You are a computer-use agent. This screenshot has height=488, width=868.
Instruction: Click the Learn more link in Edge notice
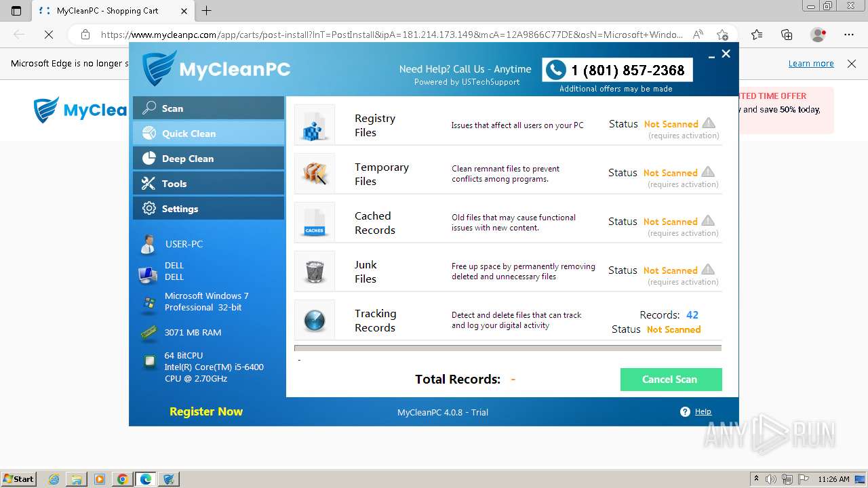811,64
